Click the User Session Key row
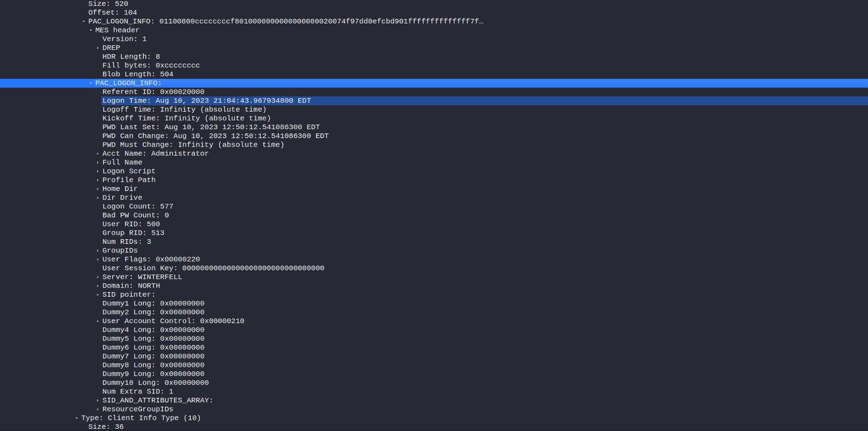 (x=213, y=268)
